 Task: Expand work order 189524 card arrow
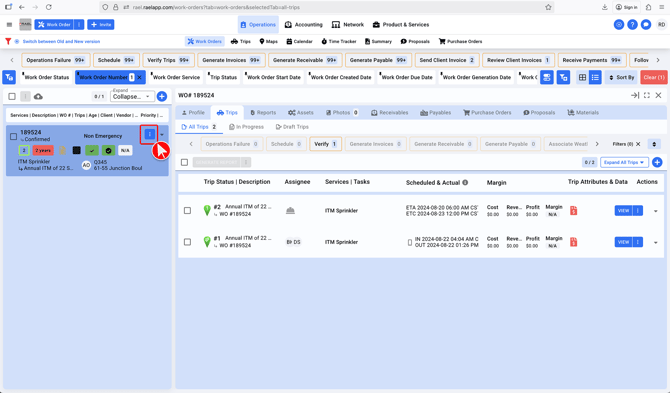point(162,135)
